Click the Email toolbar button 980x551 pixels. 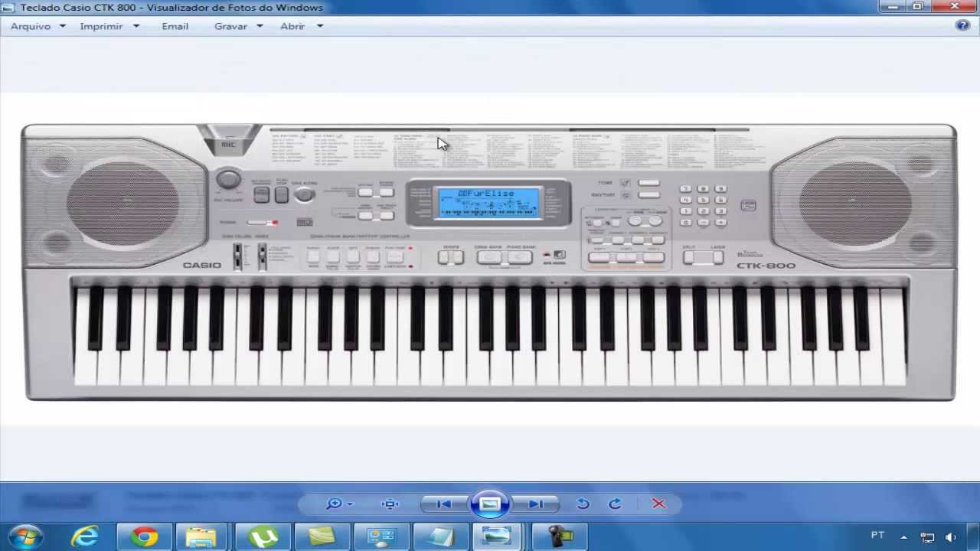click(x=175, y=26)
